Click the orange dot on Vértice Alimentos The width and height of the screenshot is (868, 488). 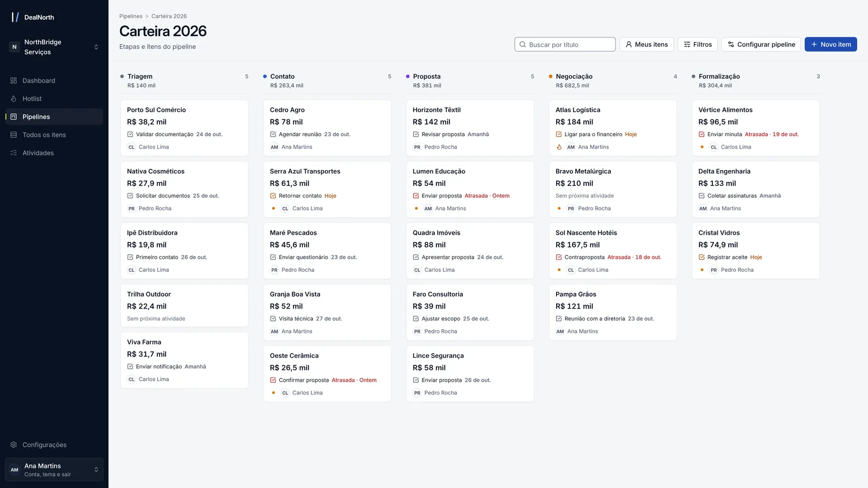pyautogui.click(x=702, y=147)
